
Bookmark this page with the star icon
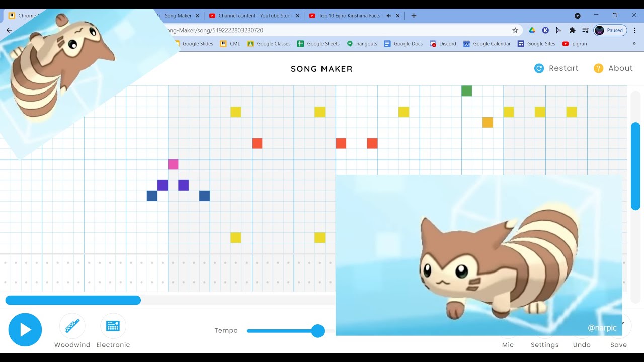[515, 30]
